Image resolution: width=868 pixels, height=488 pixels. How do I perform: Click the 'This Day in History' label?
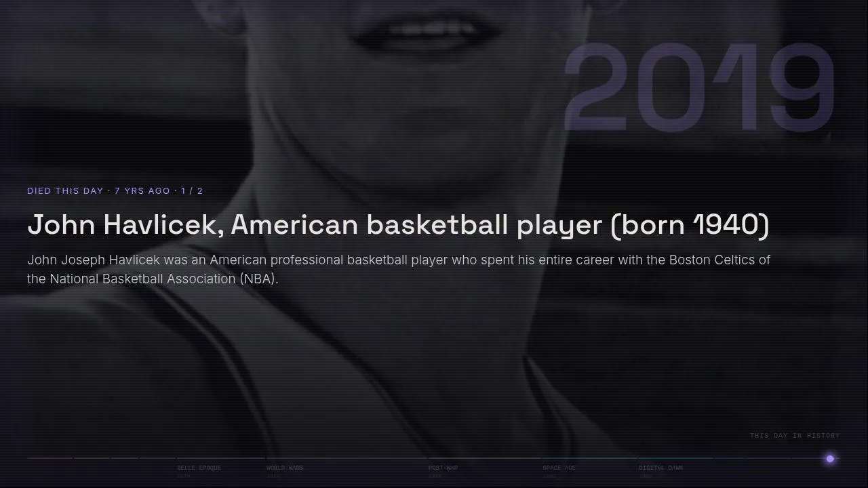tap(795, 435)
